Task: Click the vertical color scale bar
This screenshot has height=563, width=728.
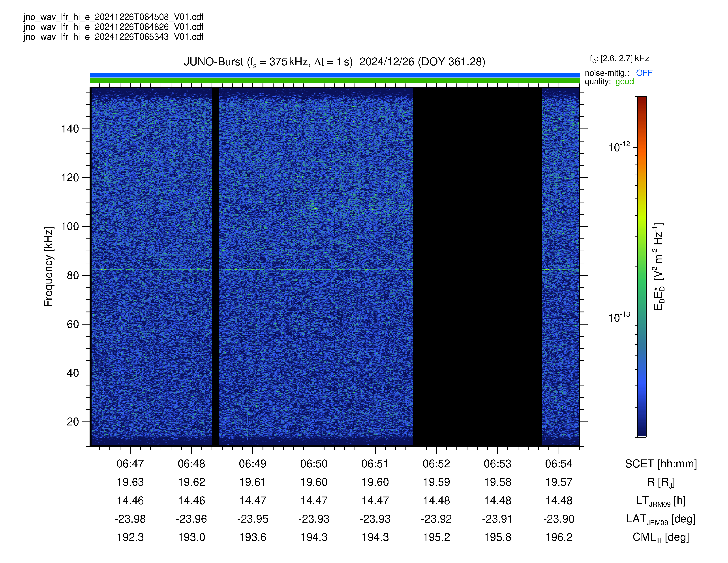Action: click(642, 266)
